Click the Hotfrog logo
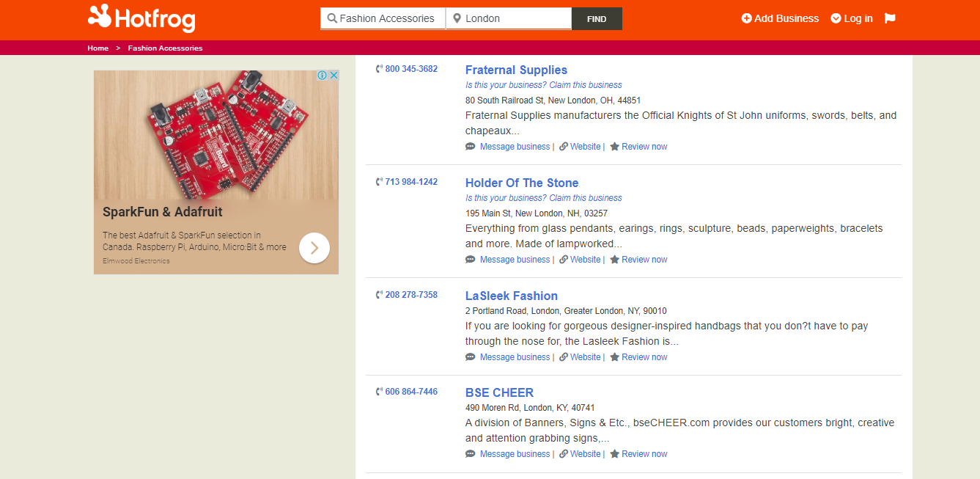The image size is (980, 479). point(141,18)
